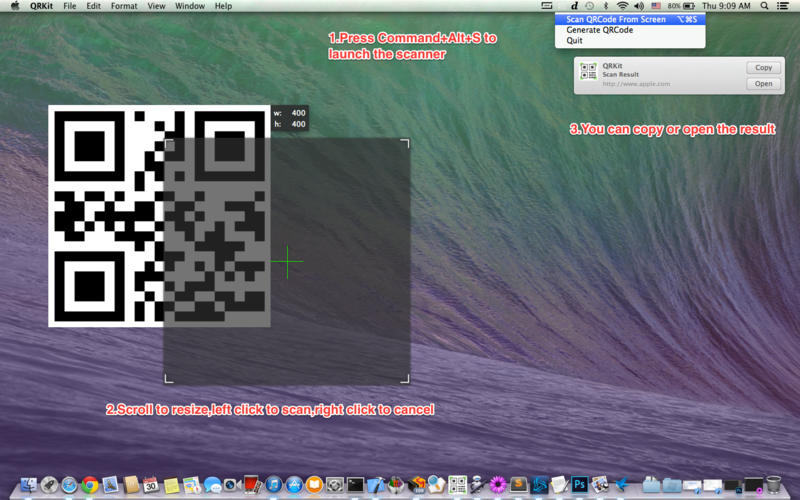Launch Photoshop from the Dock
This screenshot has width=800, height=500.
point(578,485)
